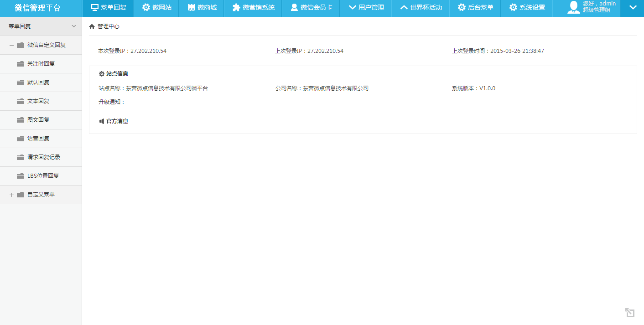Click the puzzle icon for 微营销系统
This screenshot has height=325, width=644.
click(x=236, y=7)
